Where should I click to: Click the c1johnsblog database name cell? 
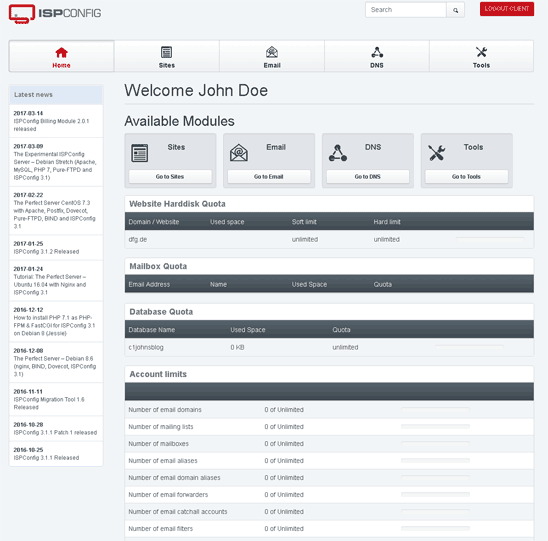[x=146, y=347]
